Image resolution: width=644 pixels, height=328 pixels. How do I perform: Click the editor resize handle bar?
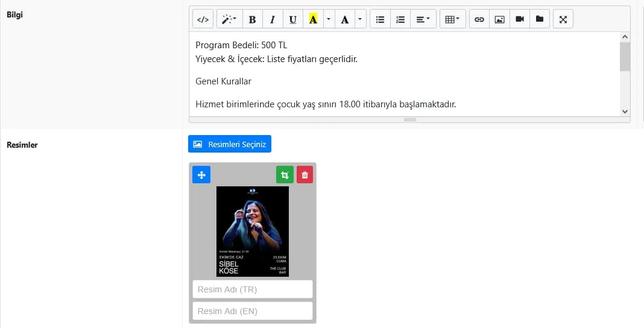pos(409,119)
